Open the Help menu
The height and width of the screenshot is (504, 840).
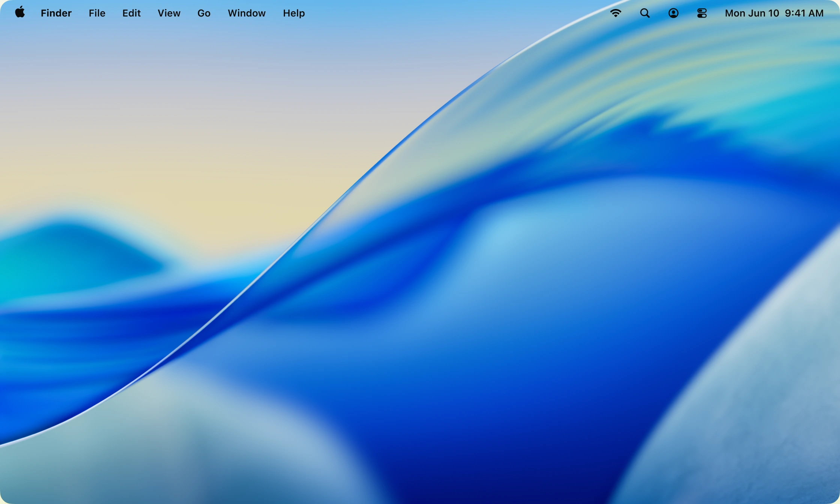pos(294,13)
